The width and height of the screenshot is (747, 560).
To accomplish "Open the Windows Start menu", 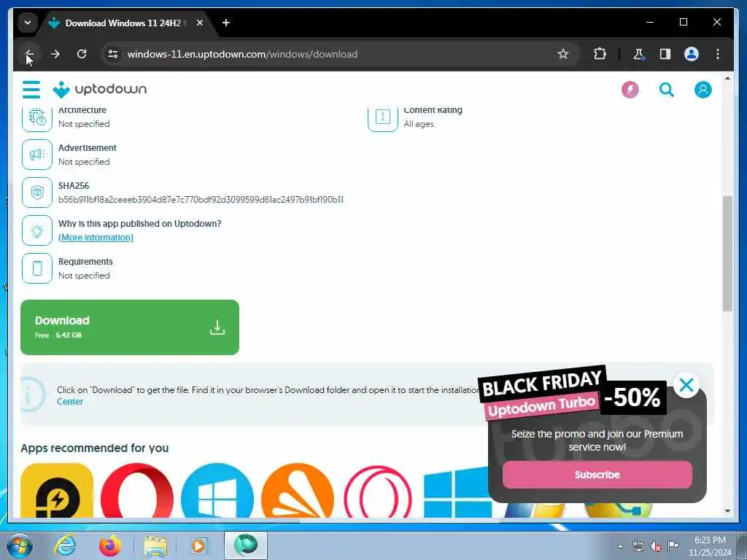I will tap(20, 545).
